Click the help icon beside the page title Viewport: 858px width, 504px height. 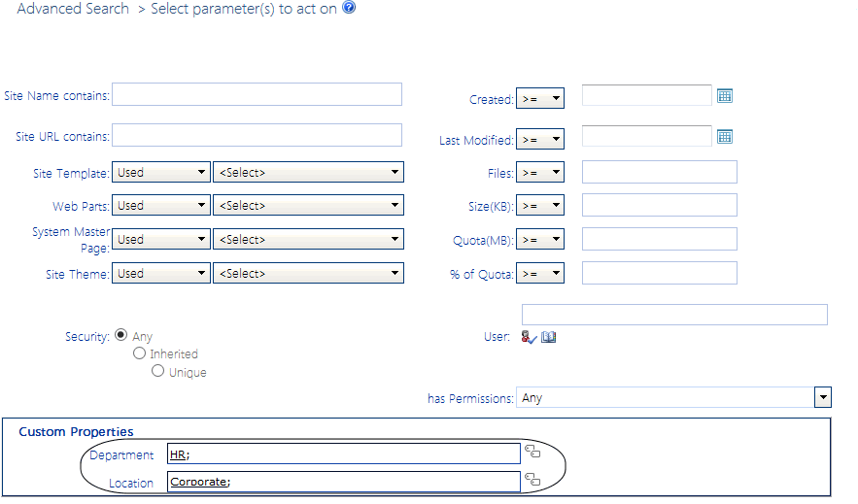tap(350, 8)
